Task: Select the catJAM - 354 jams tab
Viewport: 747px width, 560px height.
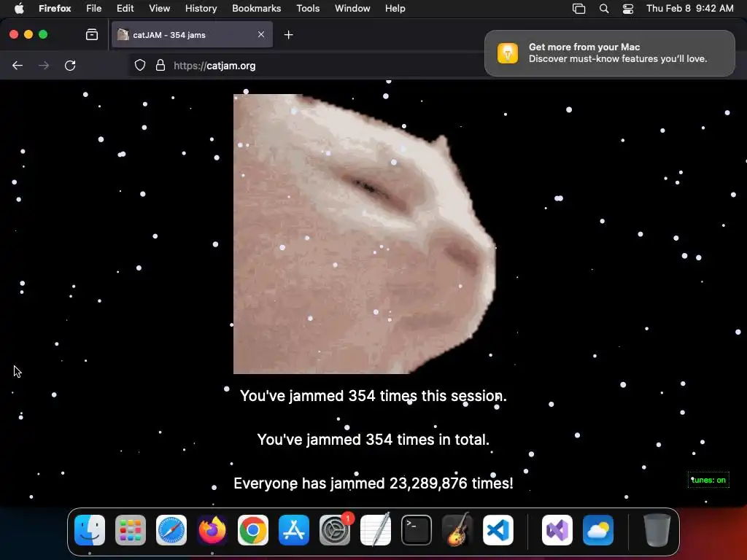Action: click(192, 35)
